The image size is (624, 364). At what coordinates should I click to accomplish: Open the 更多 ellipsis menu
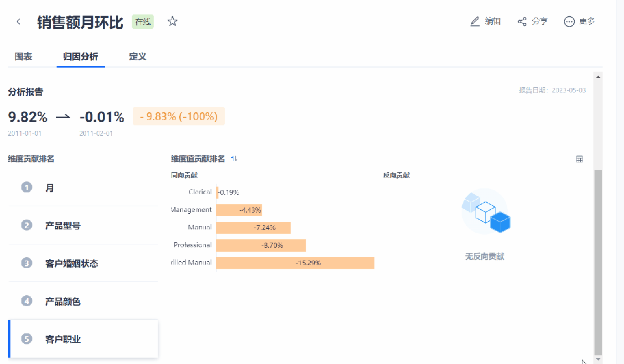(569, 21)
